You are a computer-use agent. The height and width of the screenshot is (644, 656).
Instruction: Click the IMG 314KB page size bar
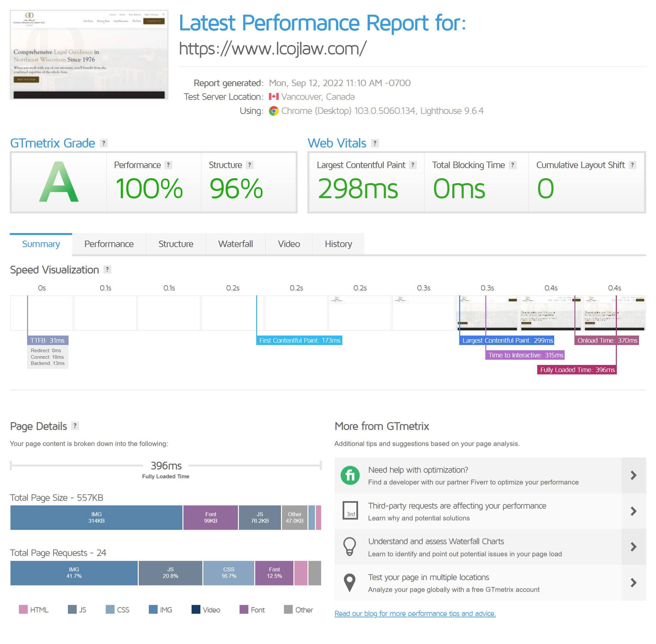[96, 517]
